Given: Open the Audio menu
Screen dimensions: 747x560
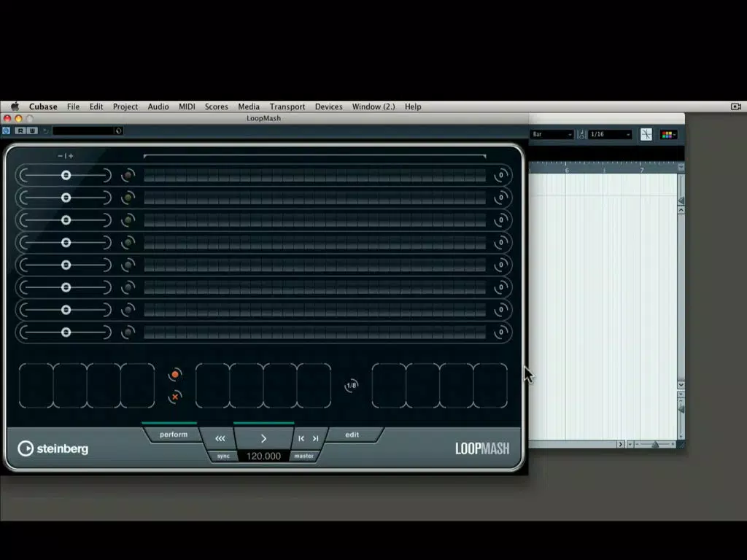Looking at the screenshot, I should [158, 106].
